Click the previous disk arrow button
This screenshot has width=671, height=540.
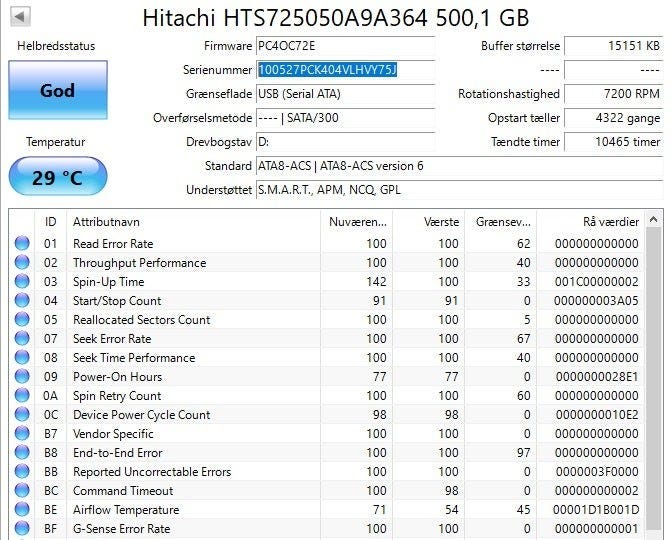(x=19, y=17)
